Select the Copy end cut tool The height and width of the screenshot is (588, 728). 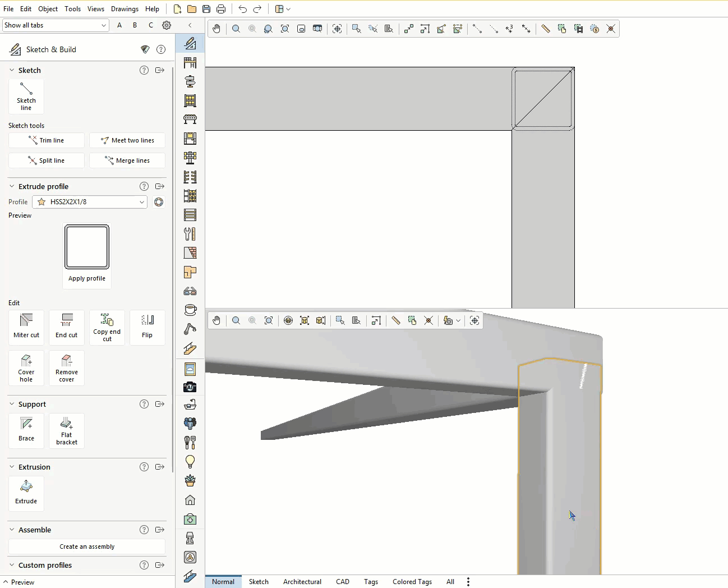(x=107, y=328)
